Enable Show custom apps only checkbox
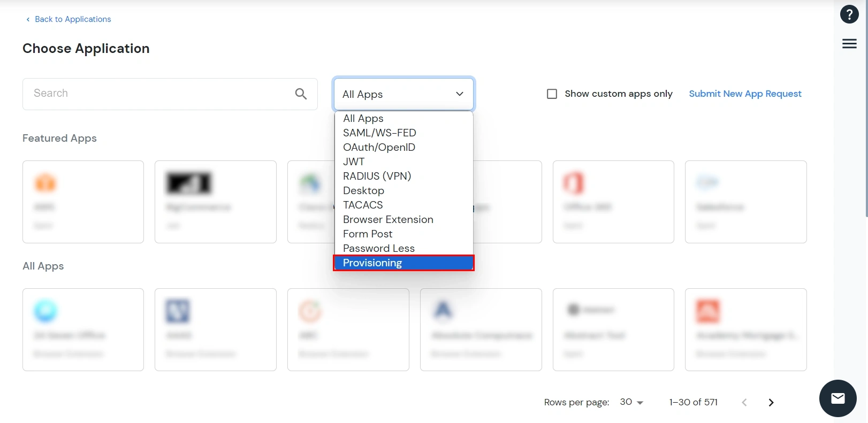868x423 pixels. coord(552,94)
